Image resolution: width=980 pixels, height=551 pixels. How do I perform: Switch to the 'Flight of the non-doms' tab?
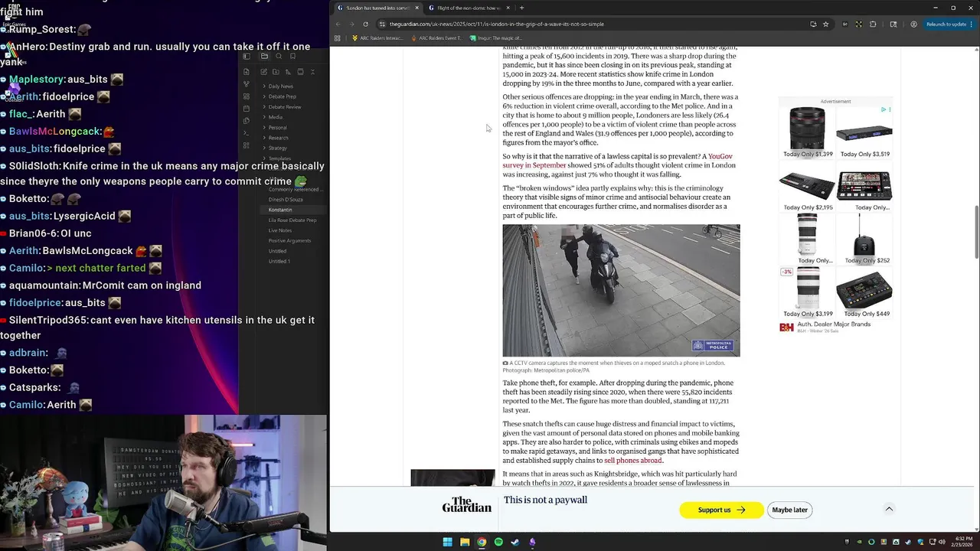(469, 8)
